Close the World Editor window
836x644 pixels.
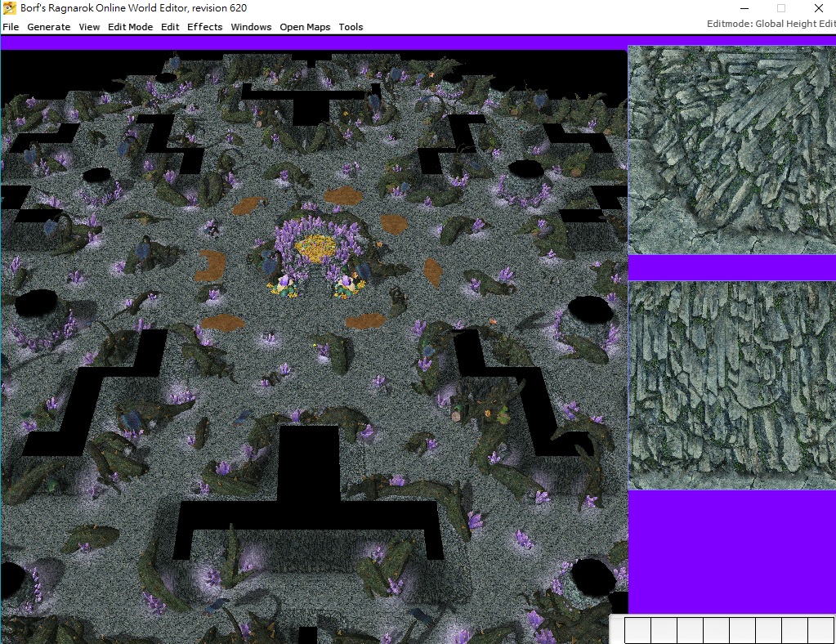[x=818, y=8]
